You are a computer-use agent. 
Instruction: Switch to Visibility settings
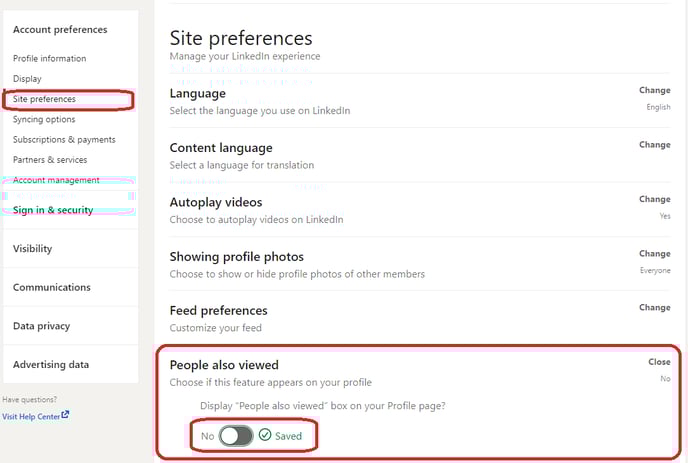pos(32,248)
